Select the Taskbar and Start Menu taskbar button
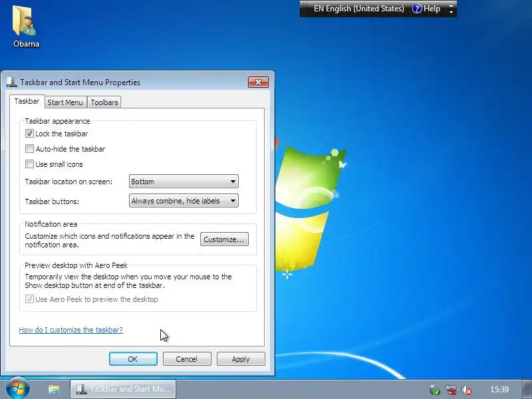Viewport: 532px width, 399px height. pyautogui.click(x=123, y=389)
